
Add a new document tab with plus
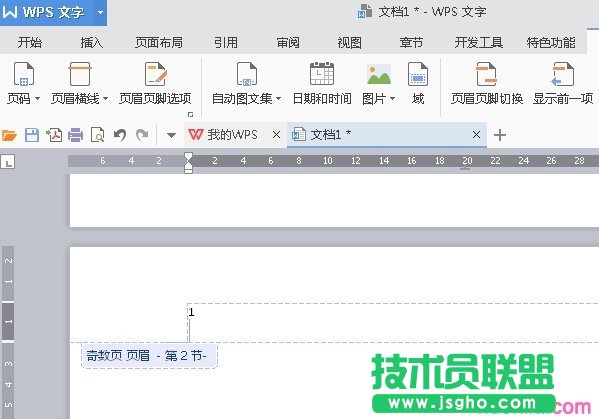500,135
